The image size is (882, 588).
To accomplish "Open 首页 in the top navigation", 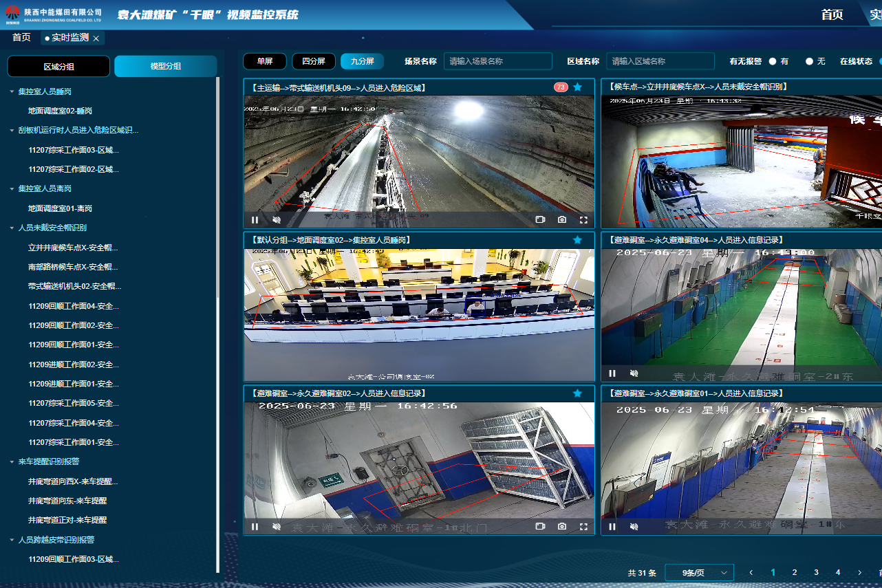I will pyautogui.click(x=832, y=14).
